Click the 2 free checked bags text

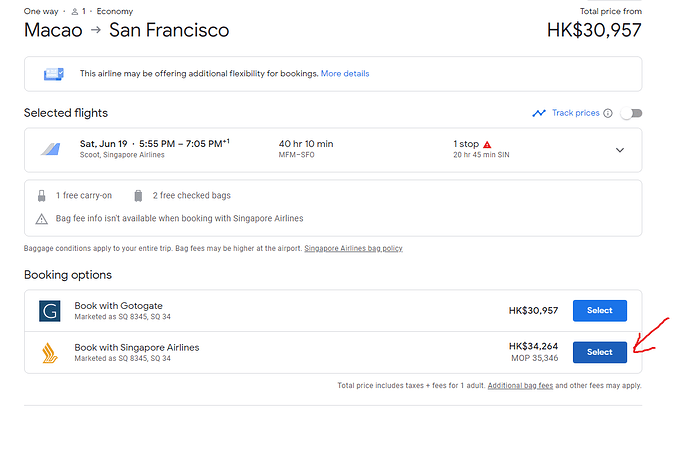click(x=191, y=195)
